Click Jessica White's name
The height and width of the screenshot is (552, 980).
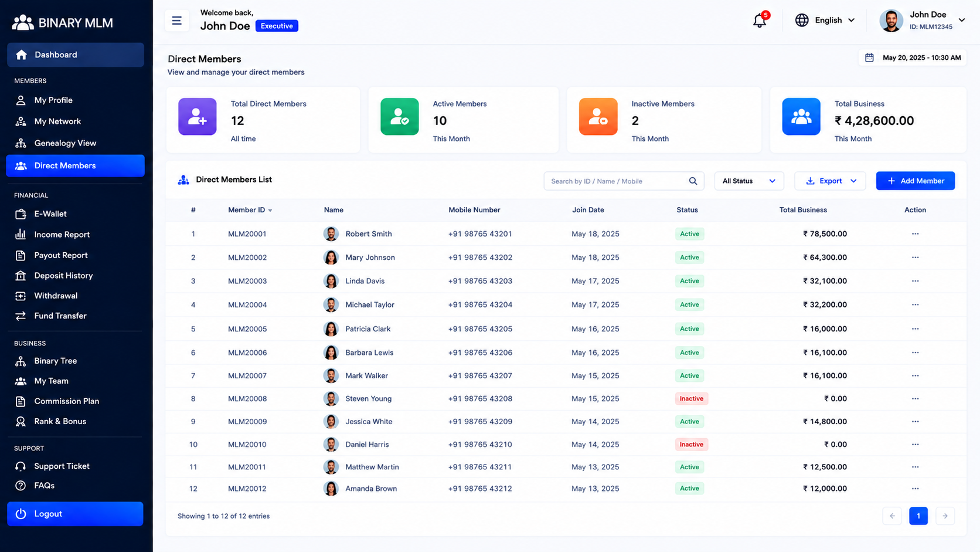coord(369,422)
